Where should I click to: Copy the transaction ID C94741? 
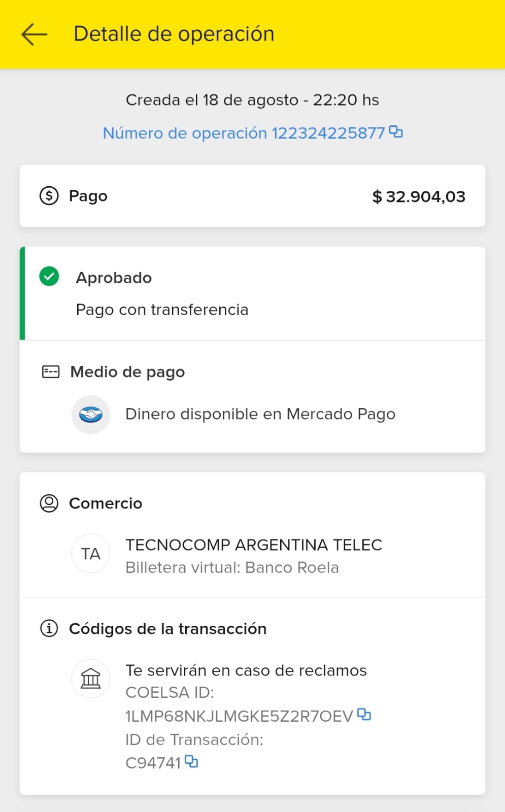click(191, 761)
